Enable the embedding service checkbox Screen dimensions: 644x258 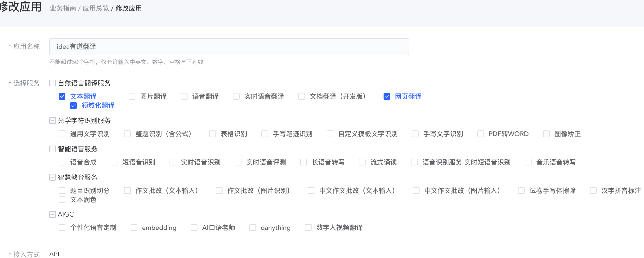[x=134, y=227]
